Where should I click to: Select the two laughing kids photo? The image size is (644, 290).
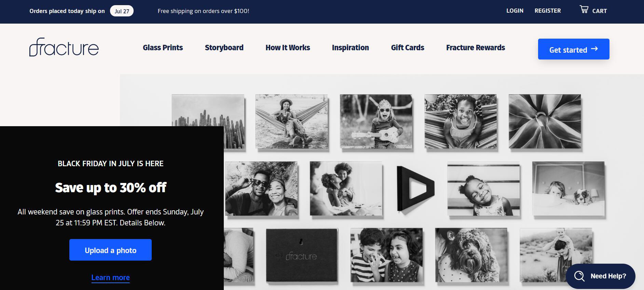[x=386, y=255]
